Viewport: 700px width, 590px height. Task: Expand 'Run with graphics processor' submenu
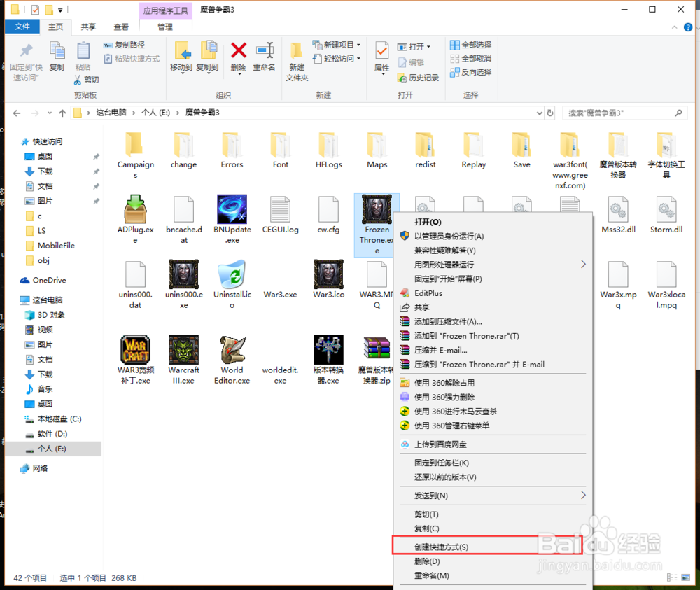583,265
